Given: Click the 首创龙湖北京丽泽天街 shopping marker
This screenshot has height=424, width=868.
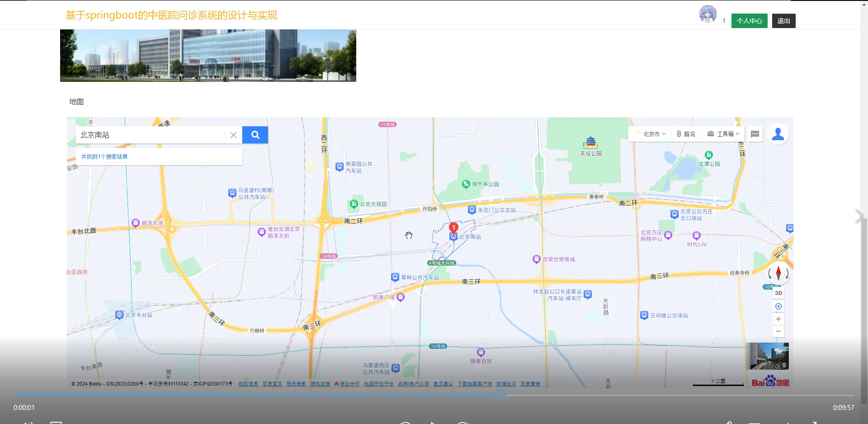Looking at the screenshot, I should 261,232.
